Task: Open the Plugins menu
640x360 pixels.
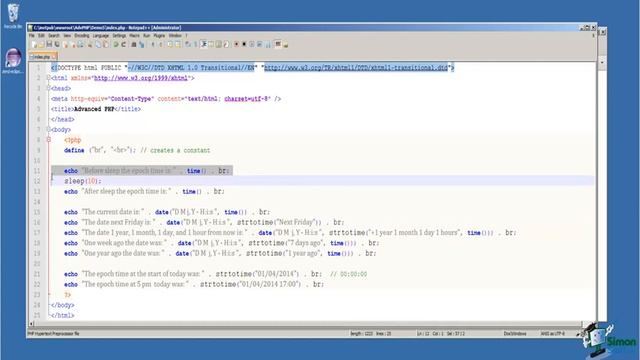Action: [159, 36]
